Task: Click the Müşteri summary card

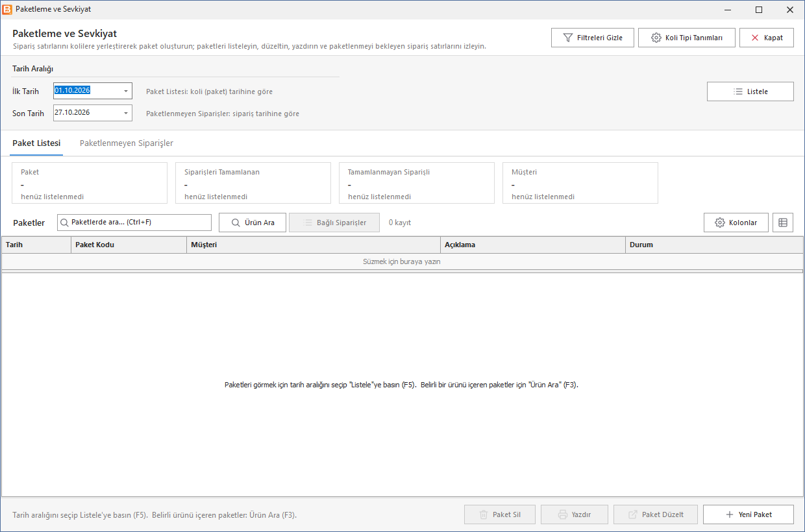Action: pyautogui.click(x=580, y=183)
